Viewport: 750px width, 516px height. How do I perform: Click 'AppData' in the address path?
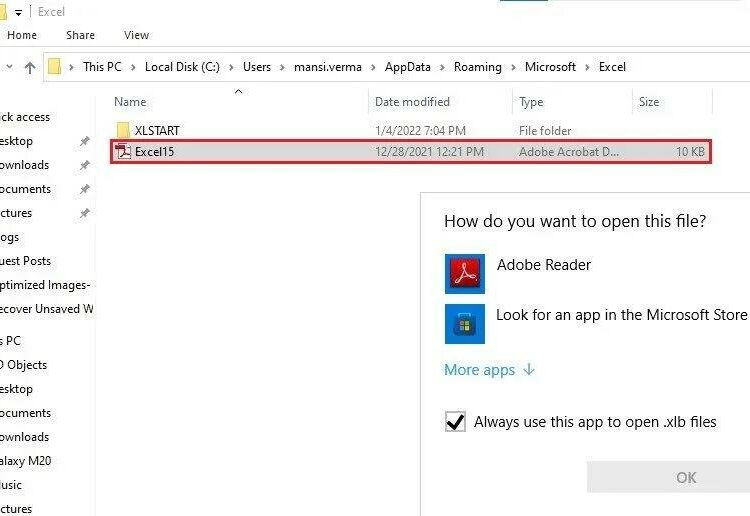tap(408, 66)
